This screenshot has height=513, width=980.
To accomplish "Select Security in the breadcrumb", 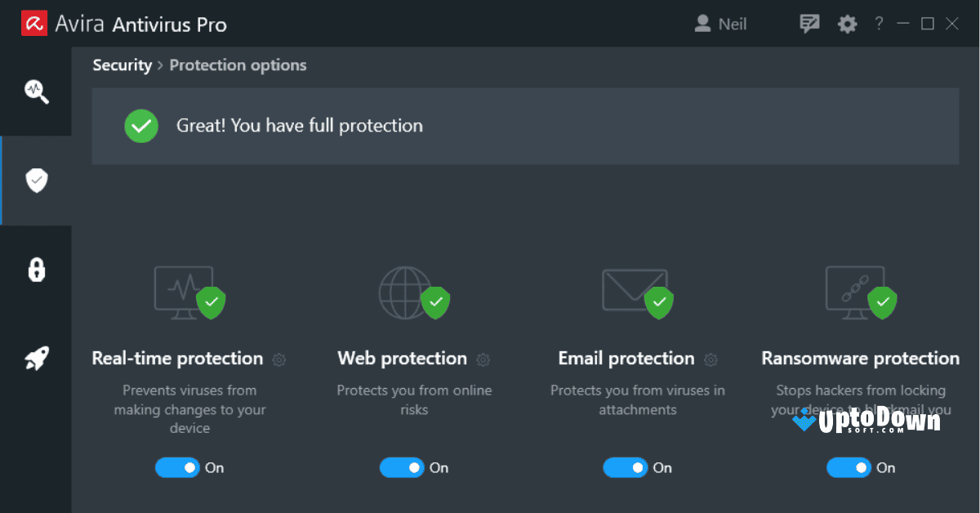I will tap(122, 65).
